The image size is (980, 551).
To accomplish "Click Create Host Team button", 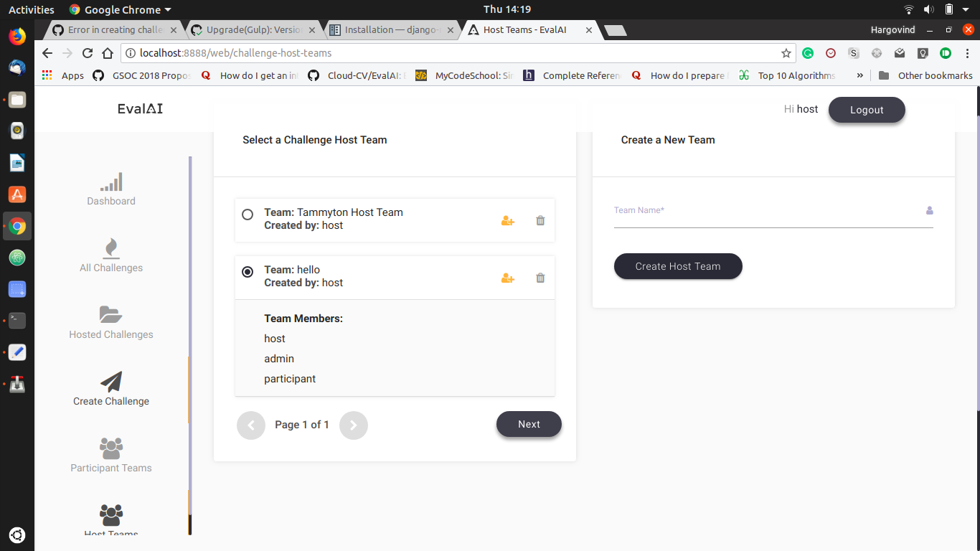I will coord(677,266).
